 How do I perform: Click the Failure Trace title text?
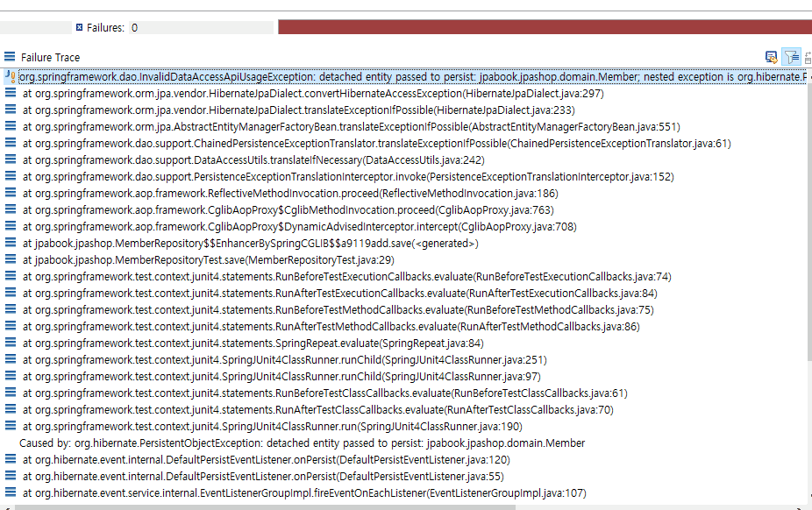(50, 58)
